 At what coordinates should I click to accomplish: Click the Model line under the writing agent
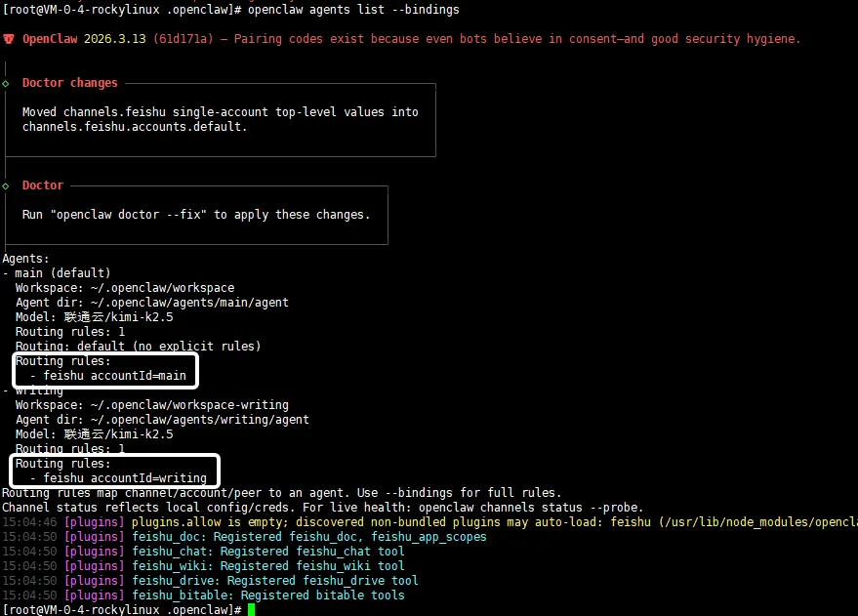[x=94, y=434]
